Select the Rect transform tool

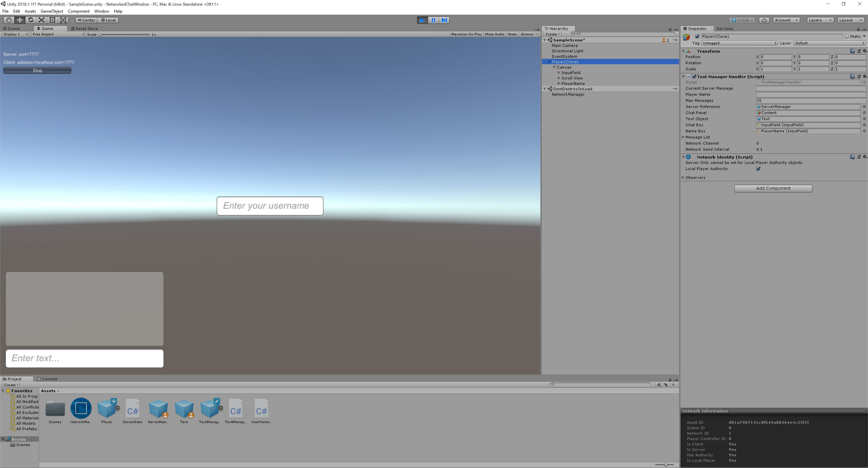pos(52,20)
